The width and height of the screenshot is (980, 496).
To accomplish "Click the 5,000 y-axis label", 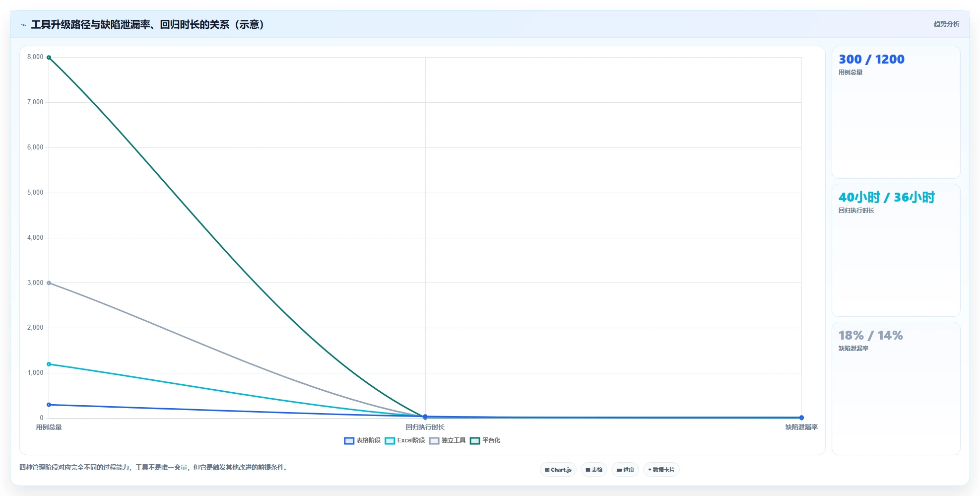I will tap(35, 193).
